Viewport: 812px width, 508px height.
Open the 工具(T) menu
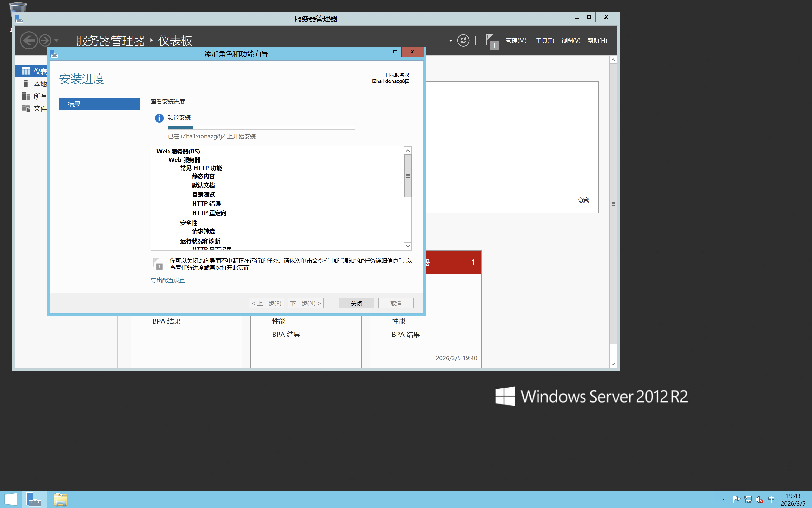[x=544, y=41]
